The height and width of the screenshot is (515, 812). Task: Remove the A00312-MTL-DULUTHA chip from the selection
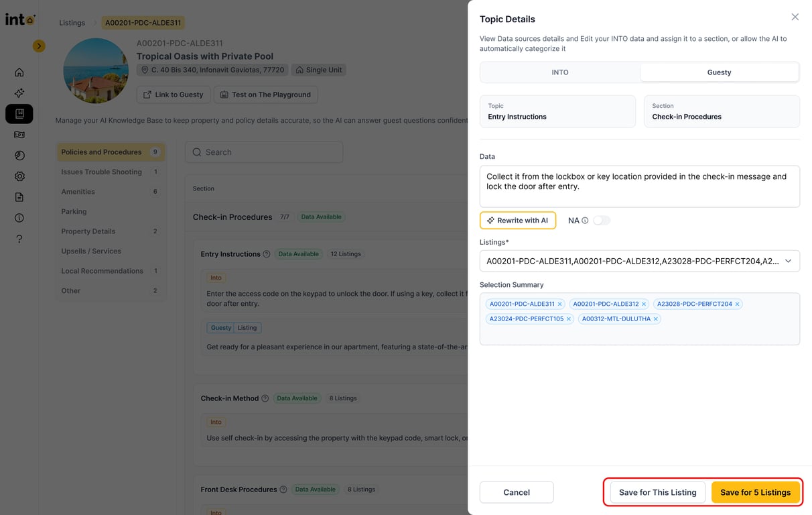pyautogui.click(x=656, y=319)
